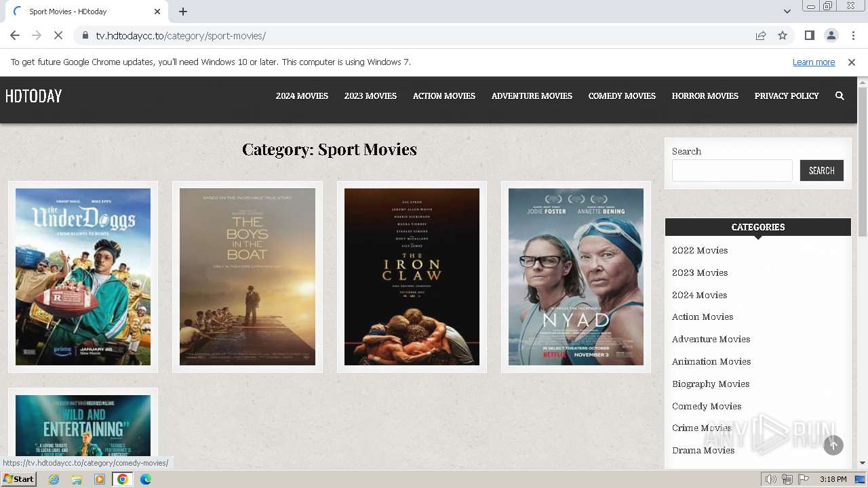View site information lock icon
The width and height of the screenshot is (868, 488).
pyautogui.click(x=85, y=35)
